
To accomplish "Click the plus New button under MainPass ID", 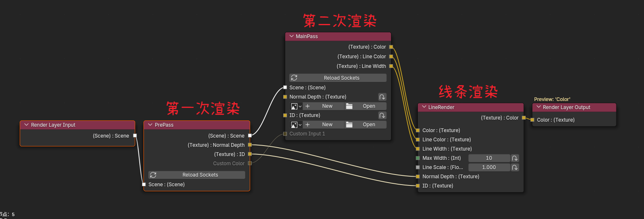I will [323, 125].
